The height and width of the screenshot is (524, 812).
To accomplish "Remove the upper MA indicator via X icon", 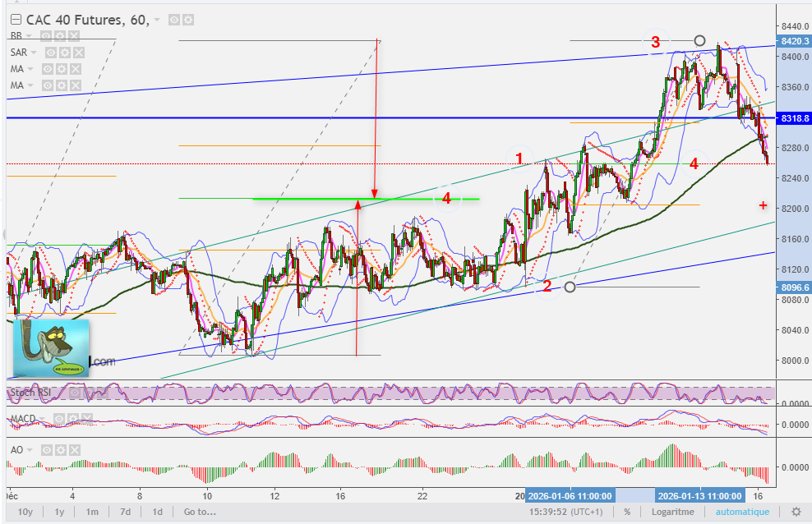I will click(x=76, y=69).
